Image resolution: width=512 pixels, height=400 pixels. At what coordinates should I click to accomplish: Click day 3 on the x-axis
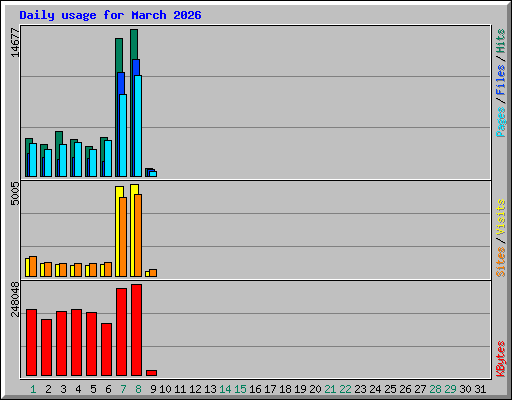click(63, 389)
